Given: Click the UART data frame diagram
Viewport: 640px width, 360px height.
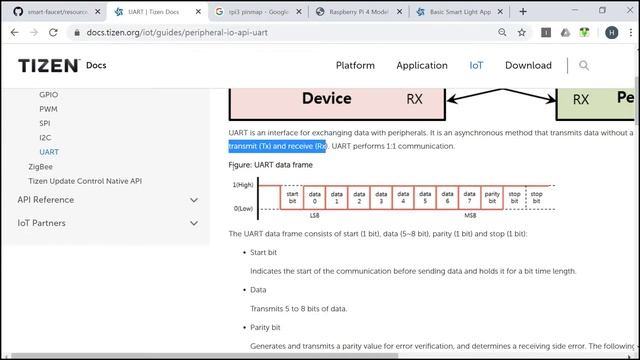Looking at the screenshot, I should 393,199.
